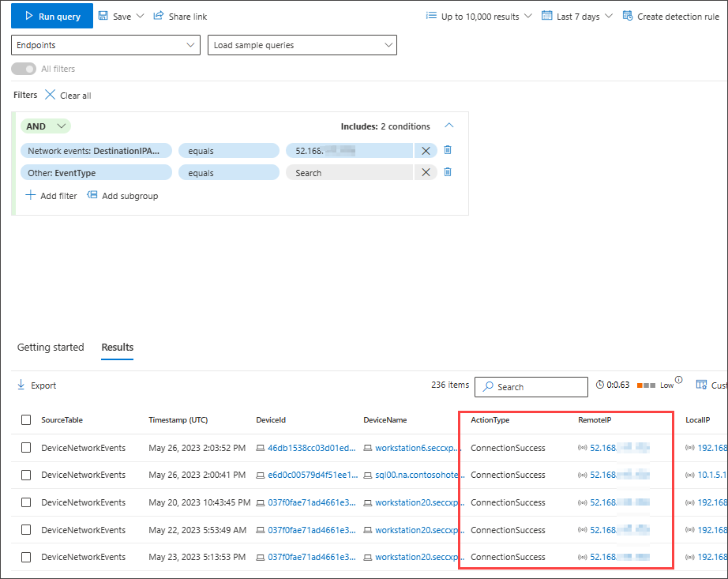Click the Create detection rule icon
The height and width of the screenshot is (579, 728).
tap(627, 15)
